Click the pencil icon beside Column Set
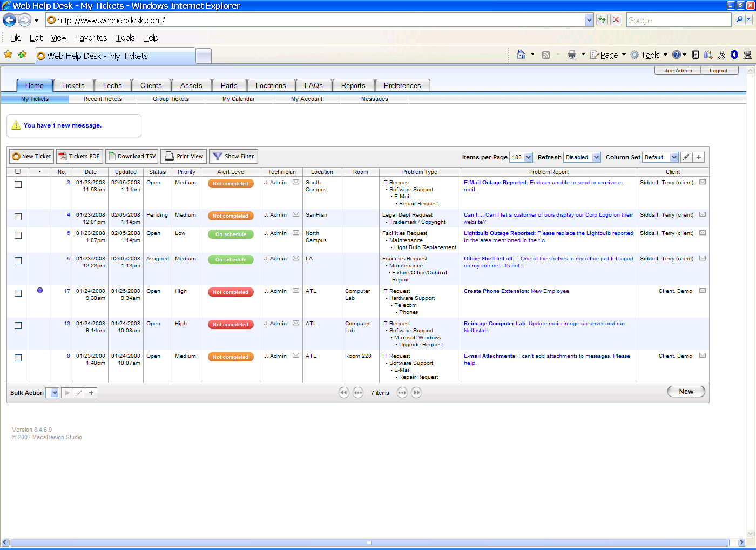756x550 pixels. [686, 157]
